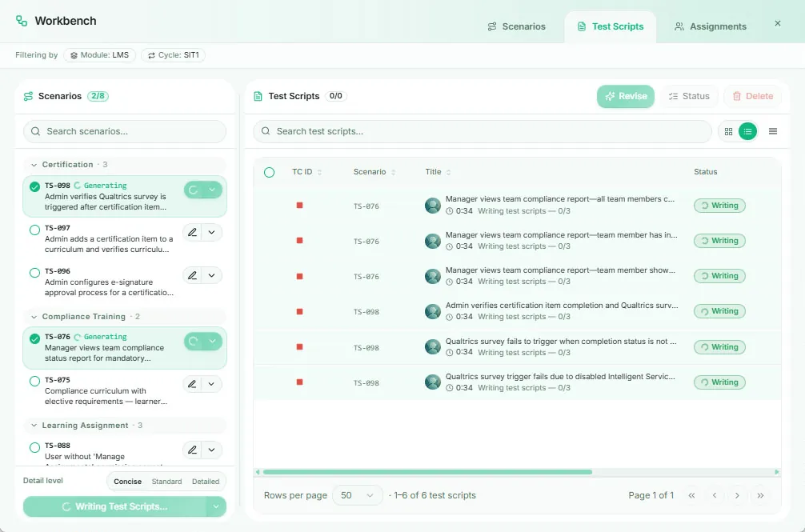
Task: Stop generation for 'Qualtrics survey fails to trigger' row
Action: (x=299, y=347)
